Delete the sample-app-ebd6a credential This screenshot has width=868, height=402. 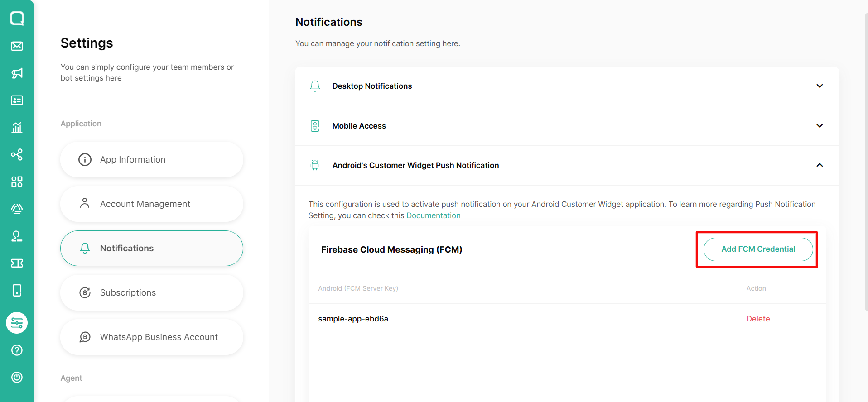758,319
